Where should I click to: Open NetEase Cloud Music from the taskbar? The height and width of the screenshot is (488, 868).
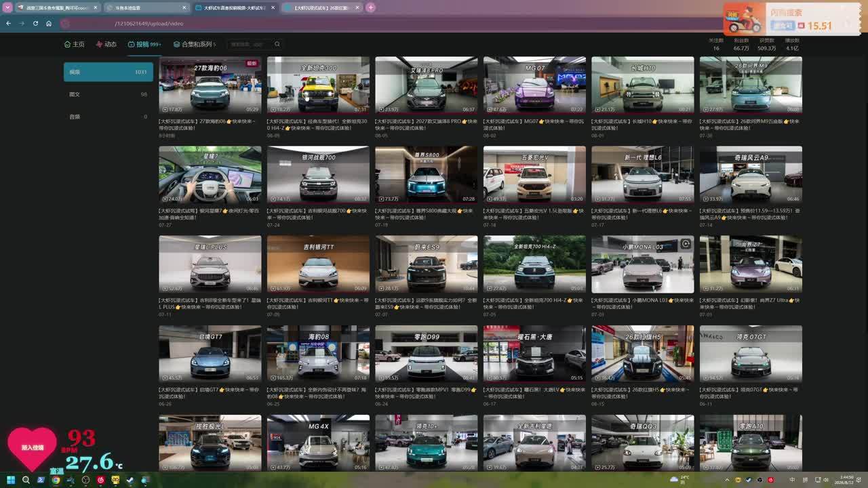click(100, 480)
